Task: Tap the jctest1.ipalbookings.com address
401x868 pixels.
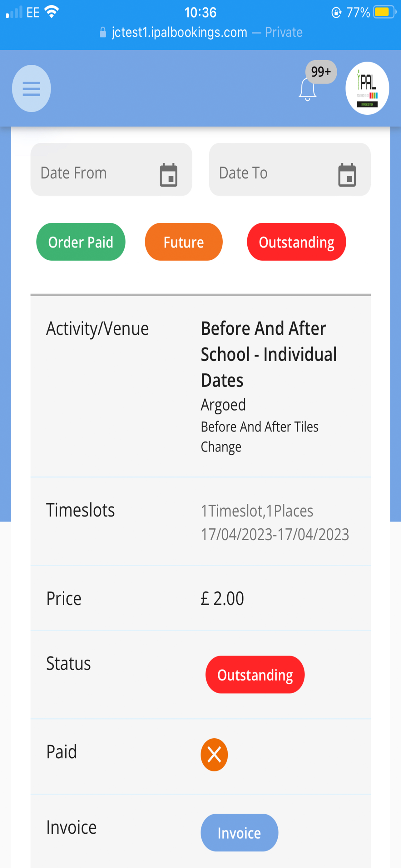Action: [180, 32]
